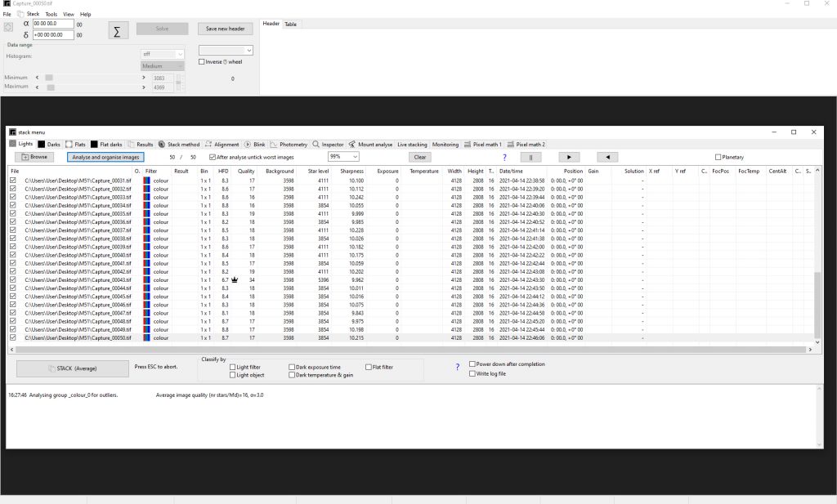Click the crown icon on Capture_00043 row

click(235, 280)
